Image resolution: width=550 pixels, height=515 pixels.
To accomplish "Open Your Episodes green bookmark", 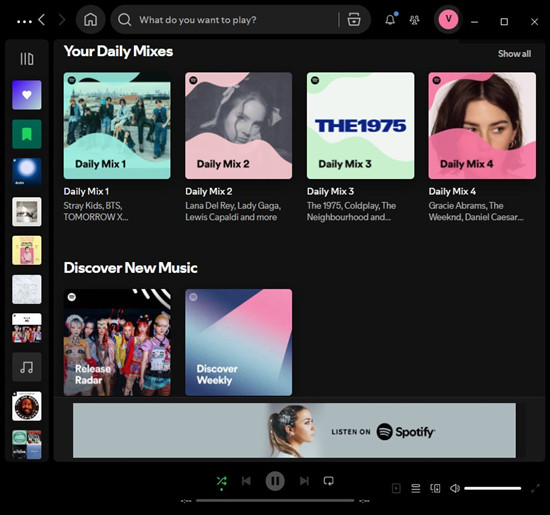I will (x=27, y=134).
